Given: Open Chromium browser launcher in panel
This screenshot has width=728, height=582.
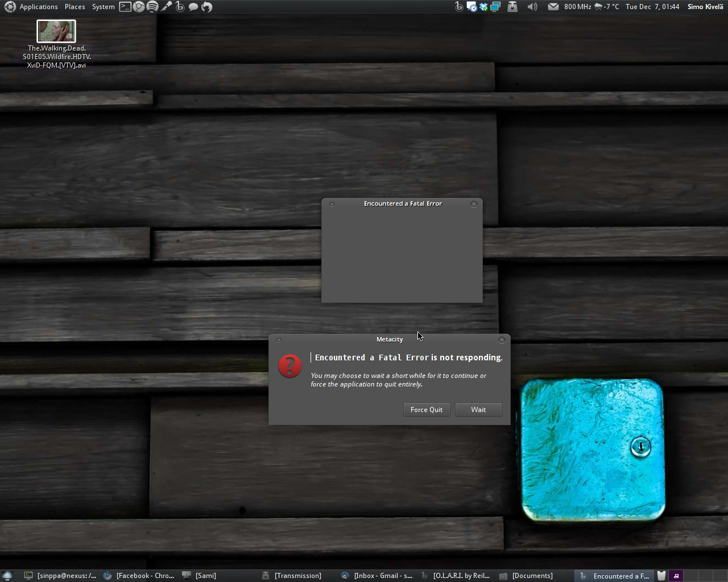Looking at the screenshot, I should click(x=139, y=7).
